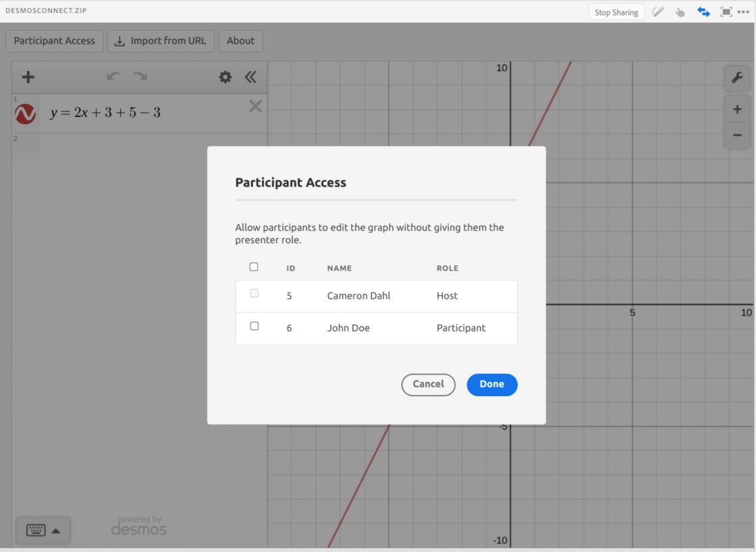Click the add expression plus icon
756x552 pixels.
[x=28, y=77]
